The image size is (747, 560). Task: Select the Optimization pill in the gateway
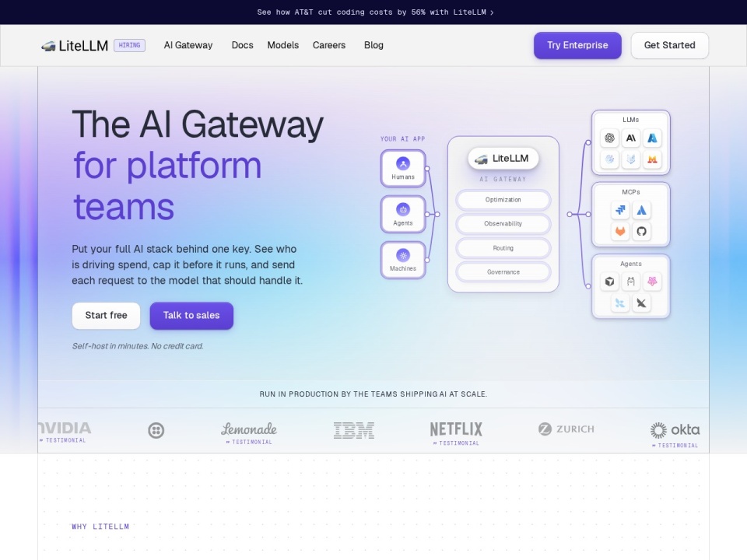point(503,200)
